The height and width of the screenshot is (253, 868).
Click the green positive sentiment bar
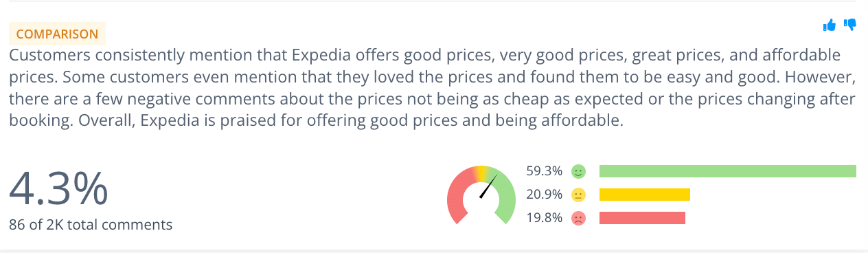(728, 171)
